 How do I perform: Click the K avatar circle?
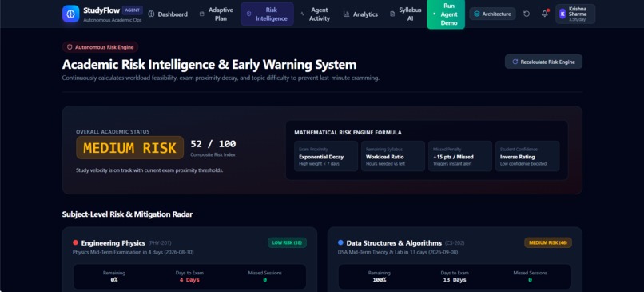tap(563, 14)
